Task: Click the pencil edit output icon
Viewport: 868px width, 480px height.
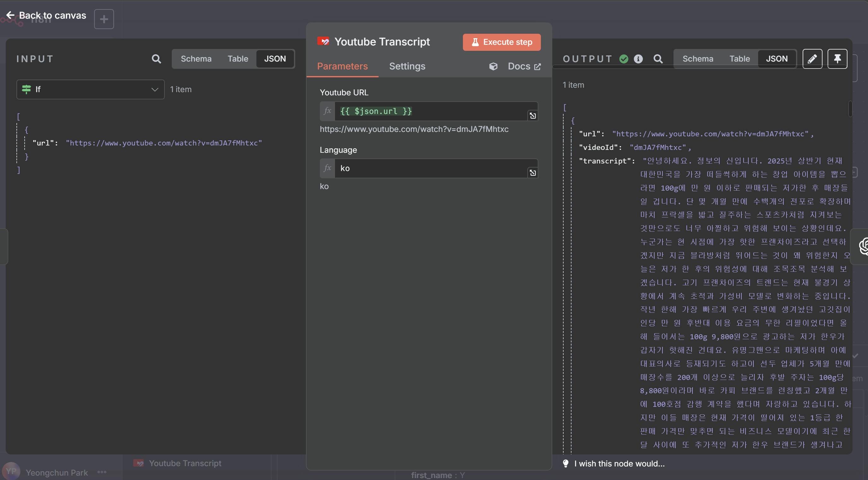Action: 812,59
